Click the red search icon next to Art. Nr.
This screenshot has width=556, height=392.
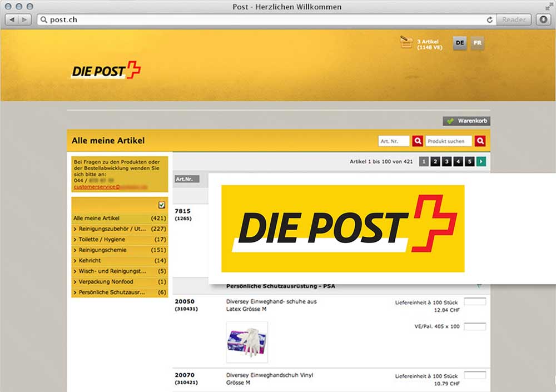(418, 141)
